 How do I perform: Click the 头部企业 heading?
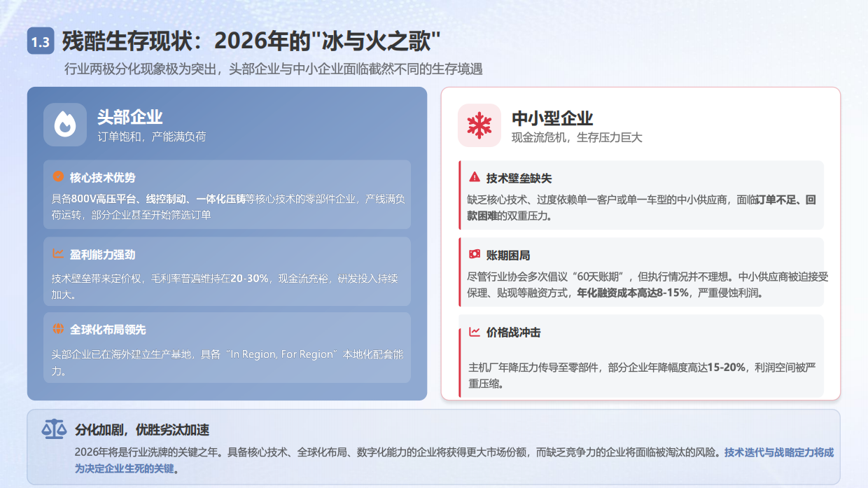click(x=130, y=116)
